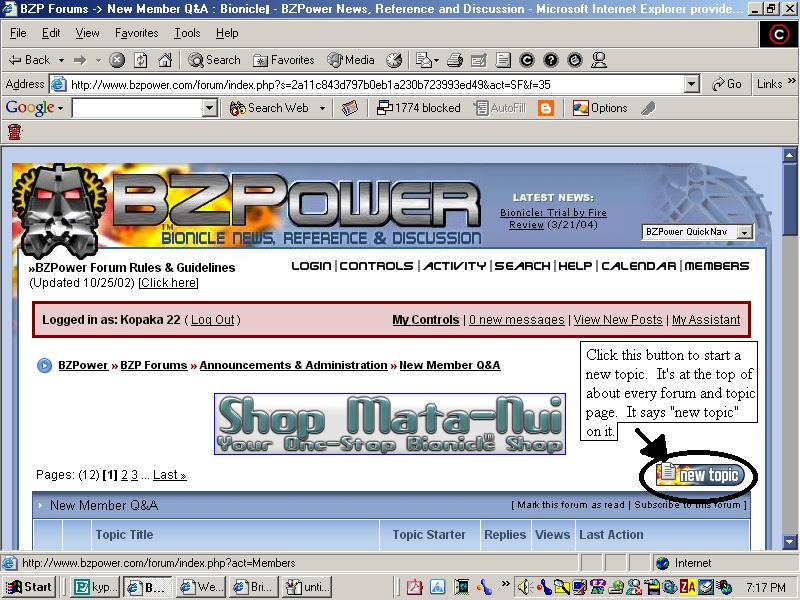
Task: Expand the Links toolbar chevron
Action: click(791, 81)
